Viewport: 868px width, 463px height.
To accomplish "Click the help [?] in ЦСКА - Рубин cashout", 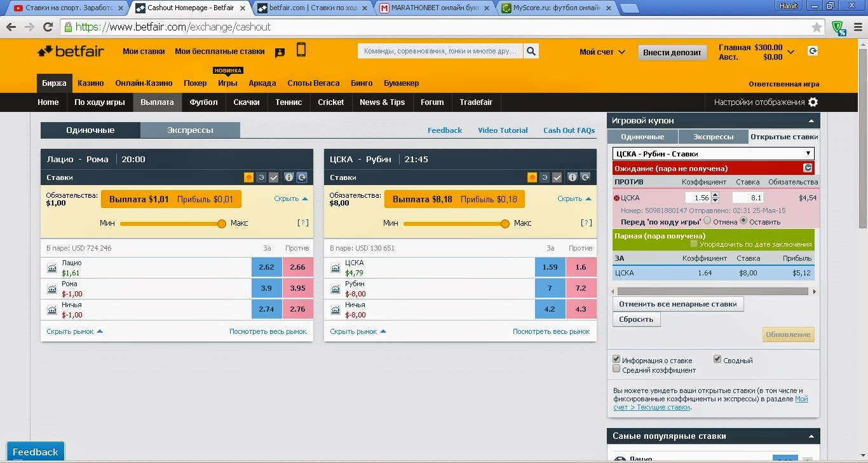I will point(586,223).
